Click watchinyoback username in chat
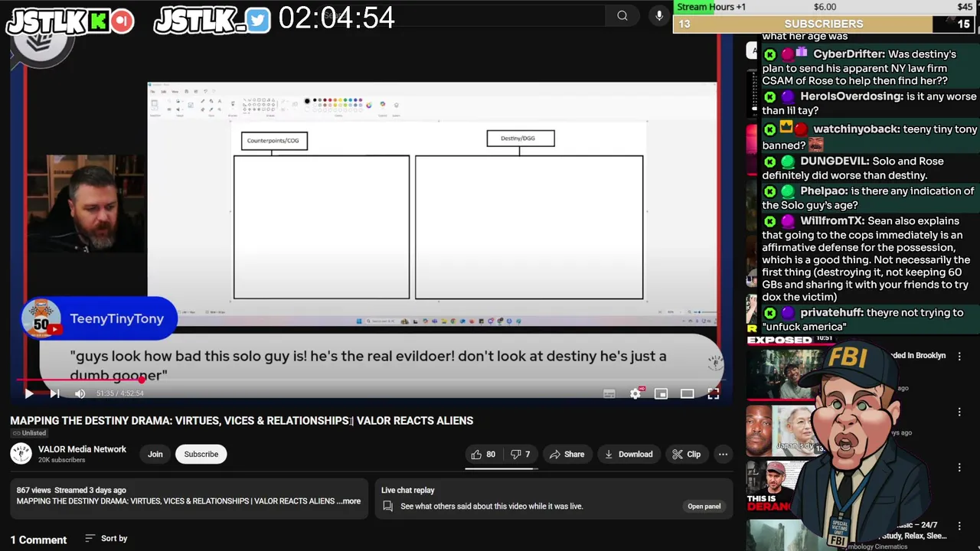This screenshot has width=980, height=551. 856,129
